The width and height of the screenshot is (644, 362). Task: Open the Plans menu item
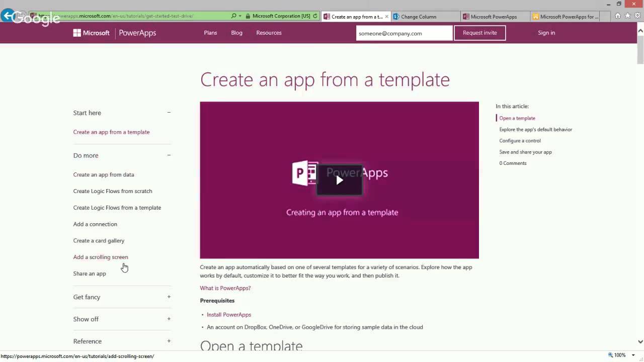pos(210,33)
